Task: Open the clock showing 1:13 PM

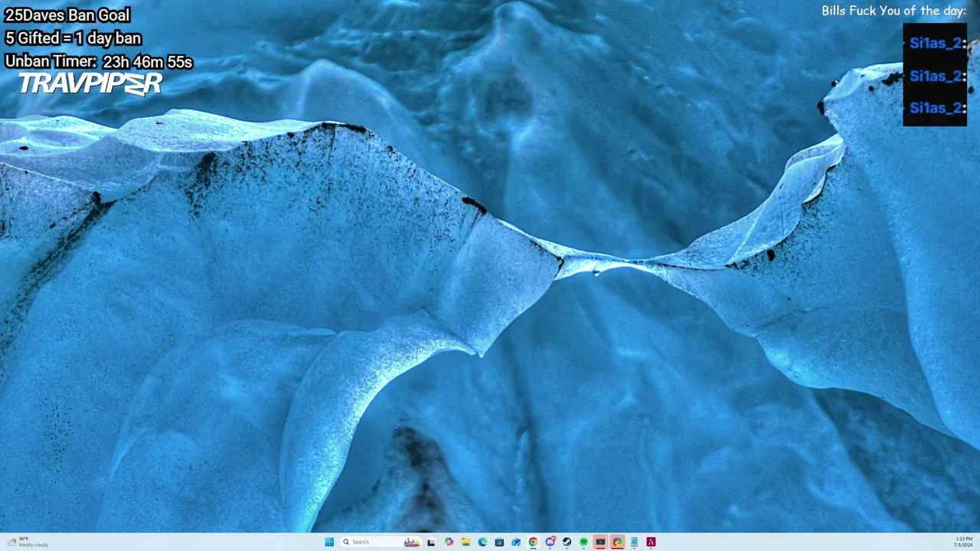Action: tap(964, 542)
